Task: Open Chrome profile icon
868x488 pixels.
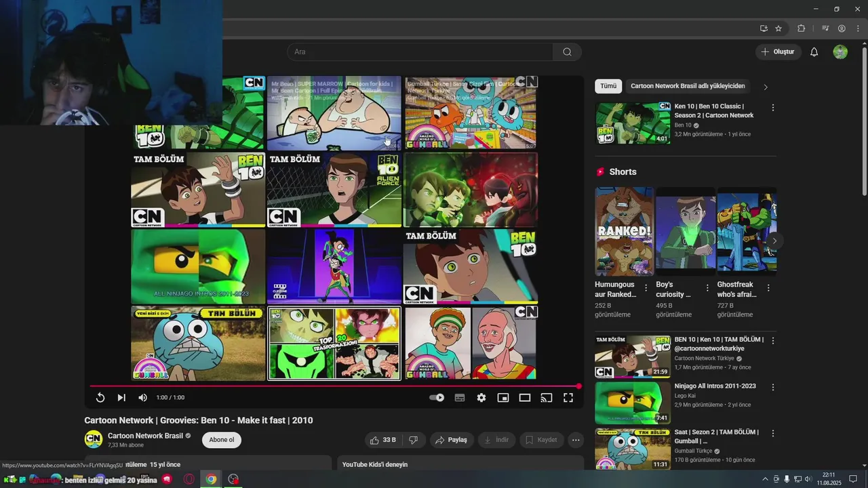Action: tap(842, 28)
